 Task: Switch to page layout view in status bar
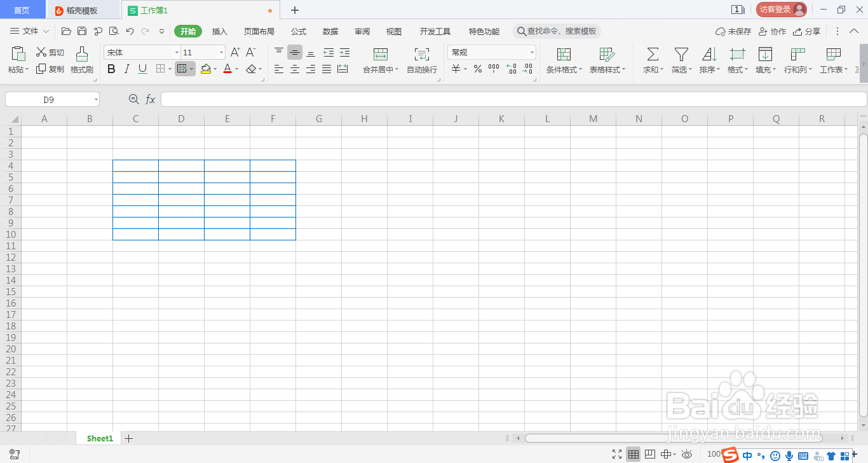click(649, 454)
